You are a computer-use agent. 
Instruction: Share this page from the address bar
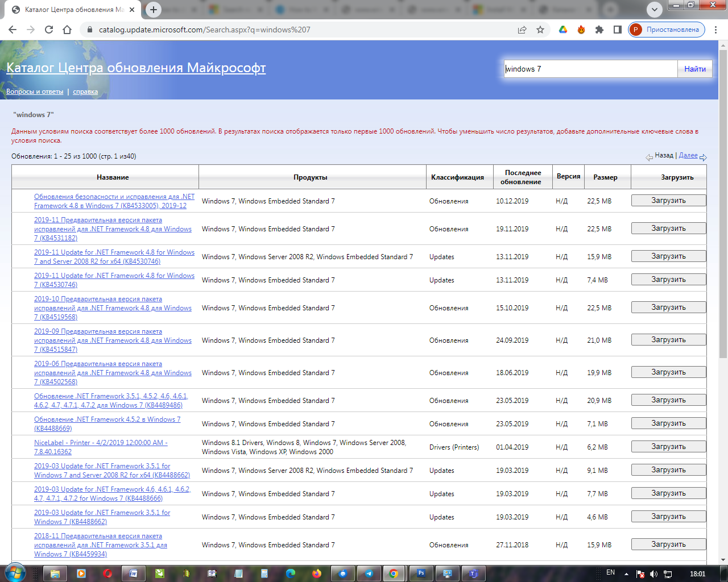[x=522, y=30]
